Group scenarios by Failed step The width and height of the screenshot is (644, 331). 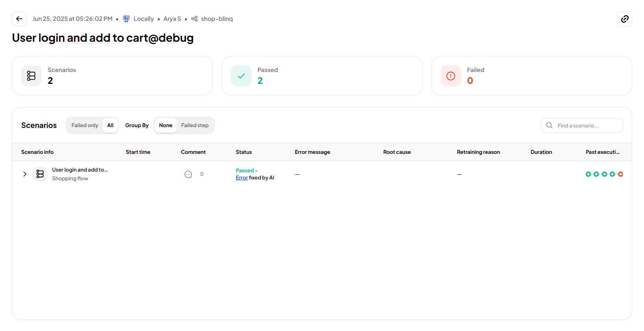195,125
